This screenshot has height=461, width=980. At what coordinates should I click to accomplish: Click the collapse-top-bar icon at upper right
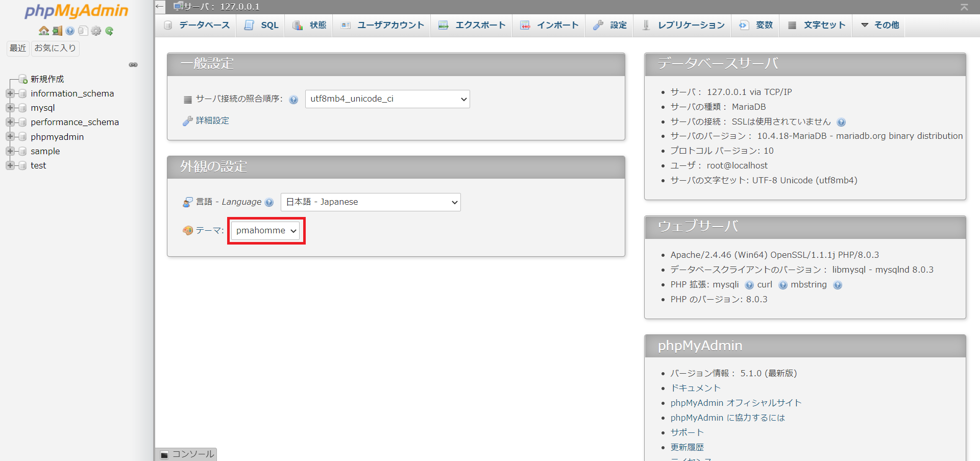(964, 7)
